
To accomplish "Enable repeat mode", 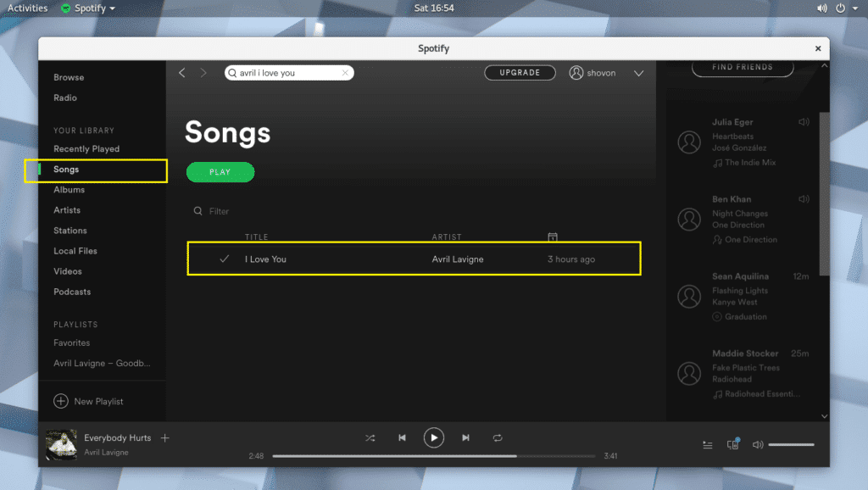I will click(498, 437).
